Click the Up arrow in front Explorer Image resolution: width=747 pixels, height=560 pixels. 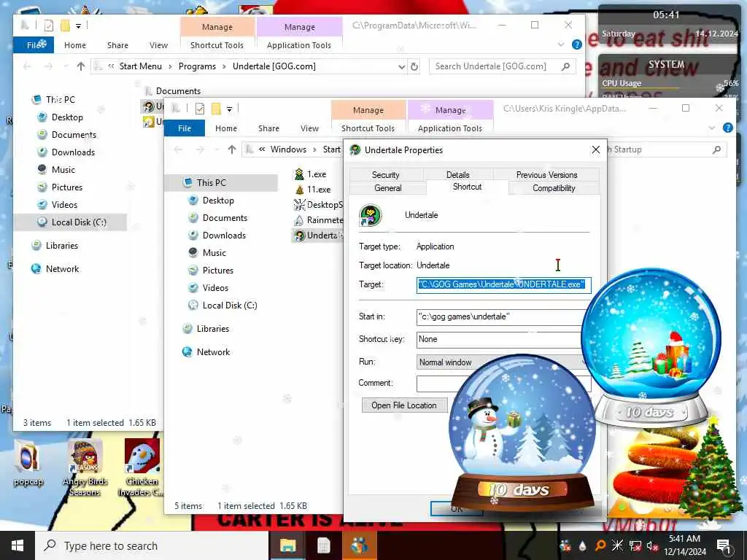[231, 149]
